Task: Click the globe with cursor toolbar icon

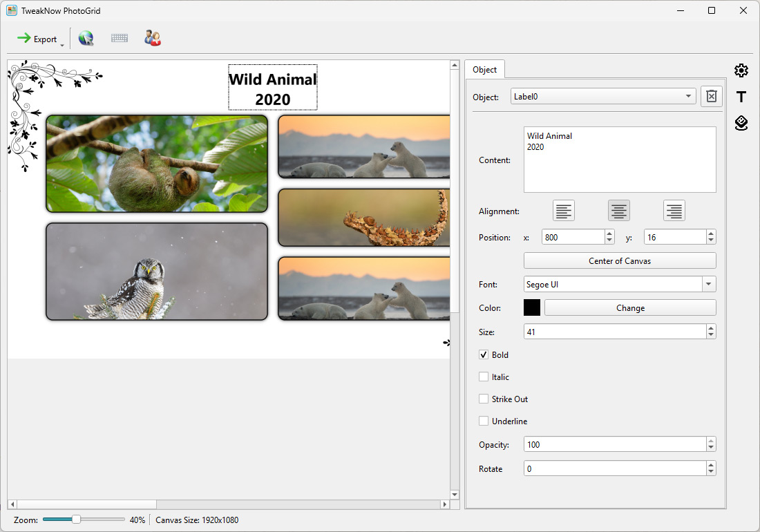Action: click(x=86, y=38)
